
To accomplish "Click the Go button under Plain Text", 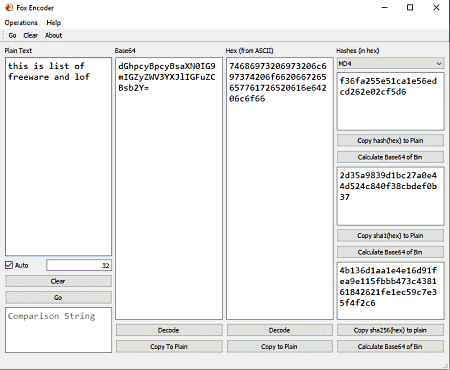I will (x=58, y=297).
